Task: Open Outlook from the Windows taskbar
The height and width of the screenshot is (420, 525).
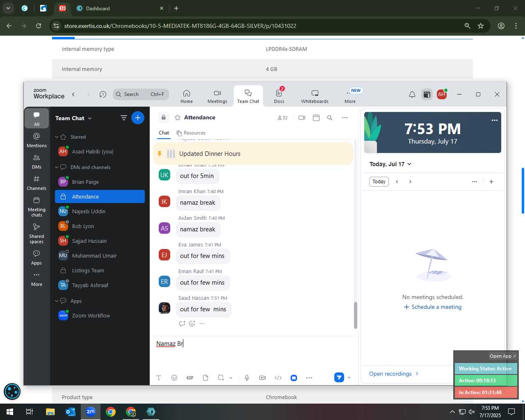Action: point(70,412)
